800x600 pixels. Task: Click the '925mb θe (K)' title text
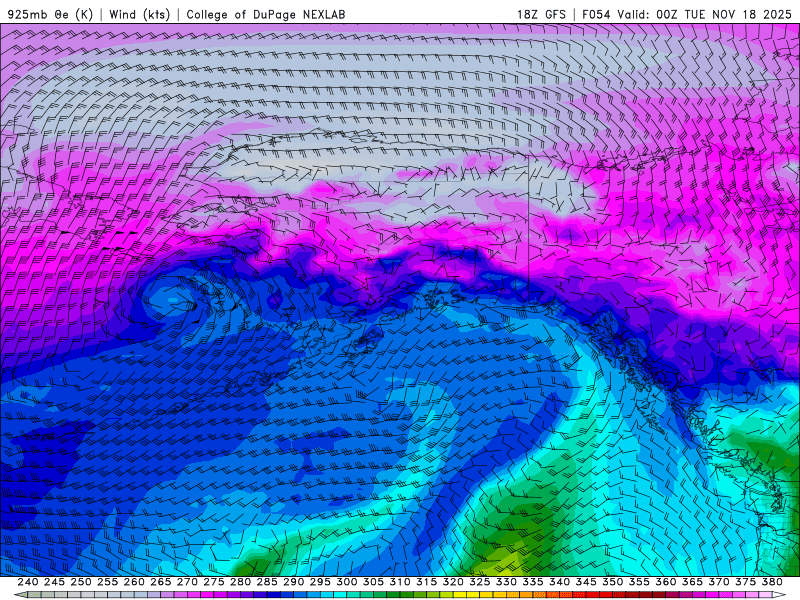(x=50, y=14)
